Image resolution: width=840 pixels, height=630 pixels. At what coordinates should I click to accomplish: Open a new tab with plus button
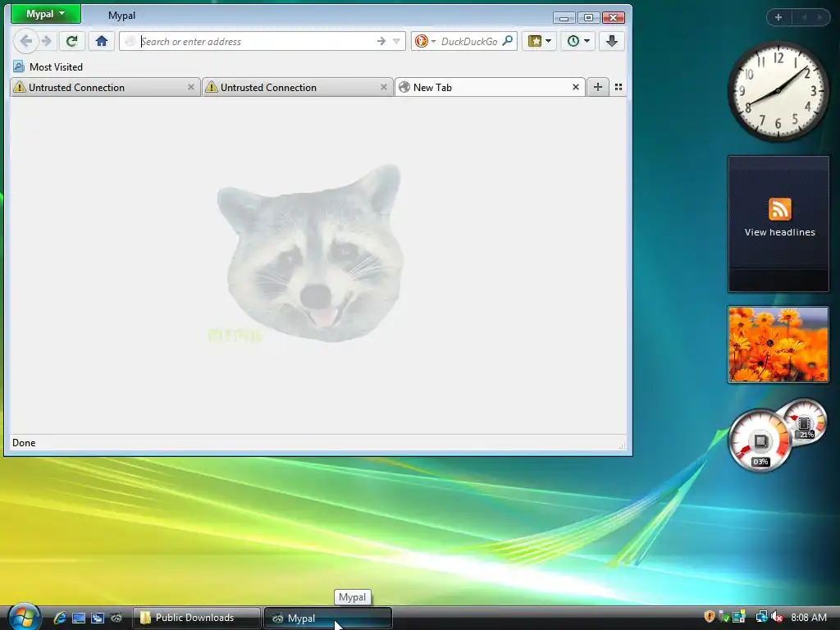[598, 87]
